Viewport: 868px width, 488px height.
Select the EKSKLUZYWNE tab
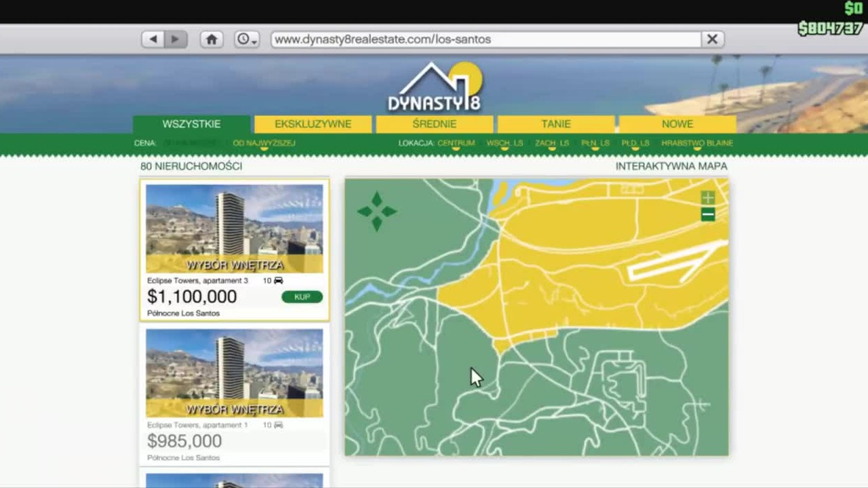coord(313,124)
